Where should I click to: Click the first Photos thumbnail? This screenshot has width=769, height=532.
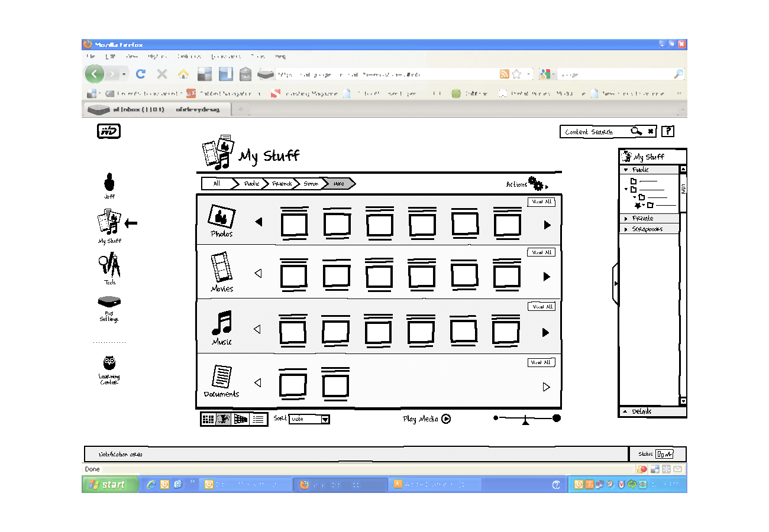[293, 224]
